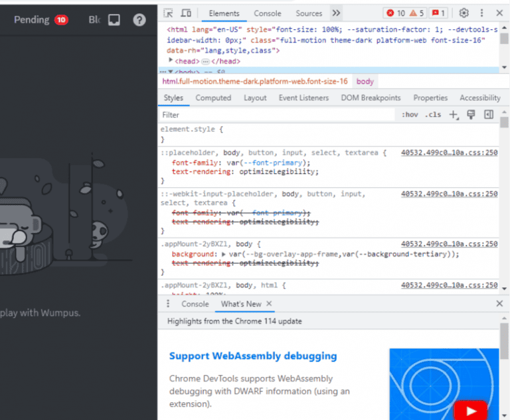Screen dimensions: 510x420
Task: Click the Discord inbox icon
Action: pos(114,20)
